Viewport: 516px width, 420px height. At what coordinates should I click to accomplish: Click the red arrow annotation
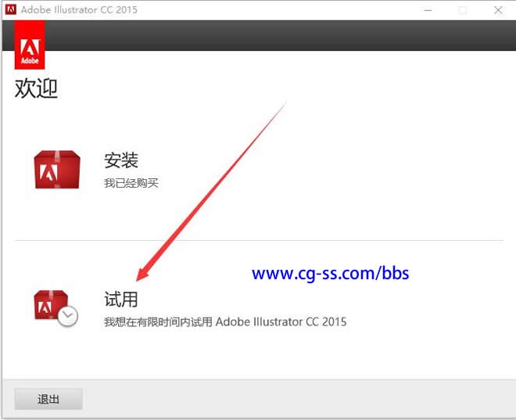[211, 192]
